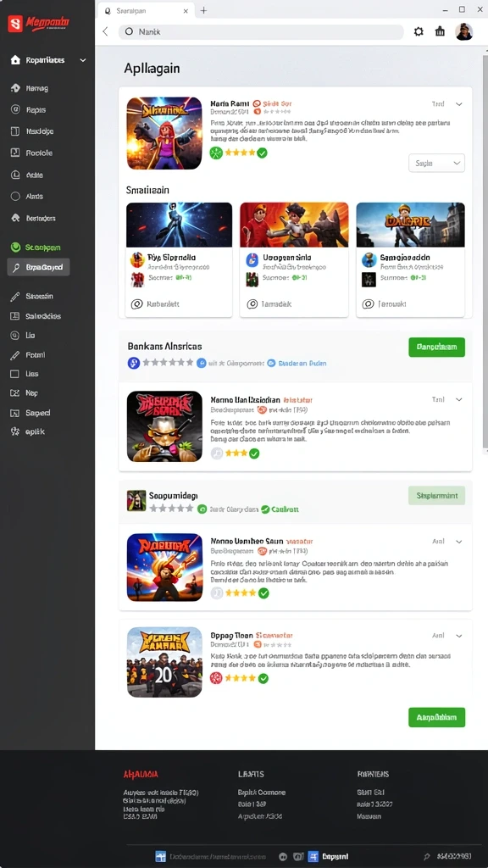This screenshot has width=488, height=868.
Task: Expand the Nomno Uan card chevron
Action: click(458, 399)
